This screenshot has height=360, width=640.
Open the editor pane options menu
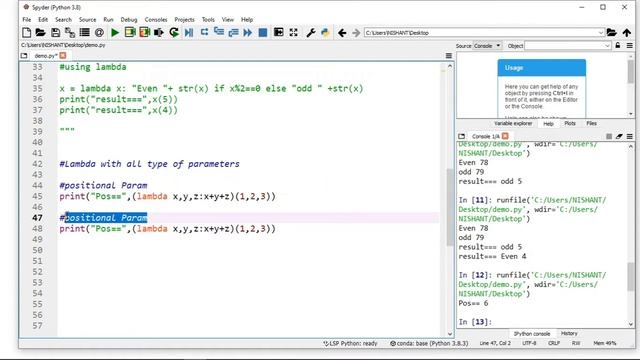coord(449,56)
